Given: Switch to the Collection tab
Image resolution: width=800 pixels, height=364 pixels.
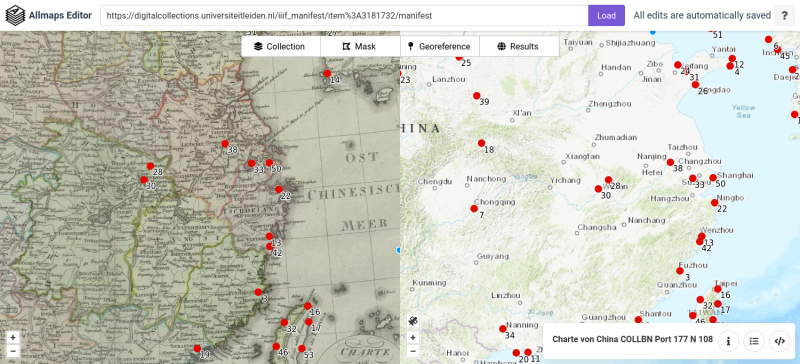Looking at the screenshot, I should pos(281,46).
